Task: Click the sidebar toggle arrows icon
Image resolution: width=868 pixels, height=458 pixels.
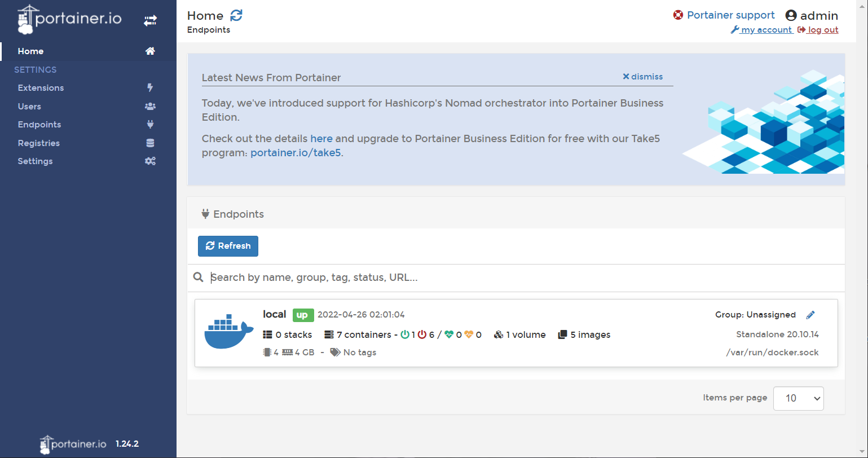Action: pyautogui.click(x=150, y=21)
